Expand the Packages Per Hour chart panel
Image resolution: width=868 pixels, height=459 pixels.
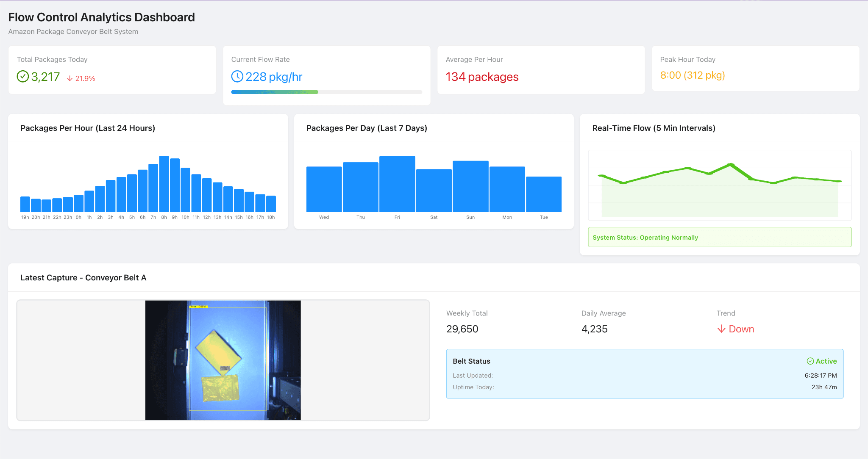(88, 128)
